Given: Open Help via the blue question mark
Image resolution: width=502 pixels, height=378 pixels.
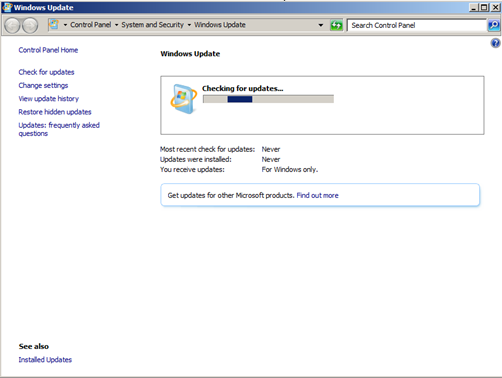Looking at the screenshot, I should (x=495, y=43).
